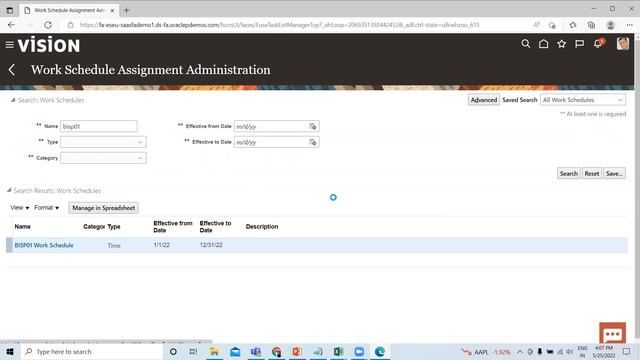The height and width of the screenshot is (360, 640).
Task: Open Microsoft Edge from the taskbar
Action: point(380,351)
